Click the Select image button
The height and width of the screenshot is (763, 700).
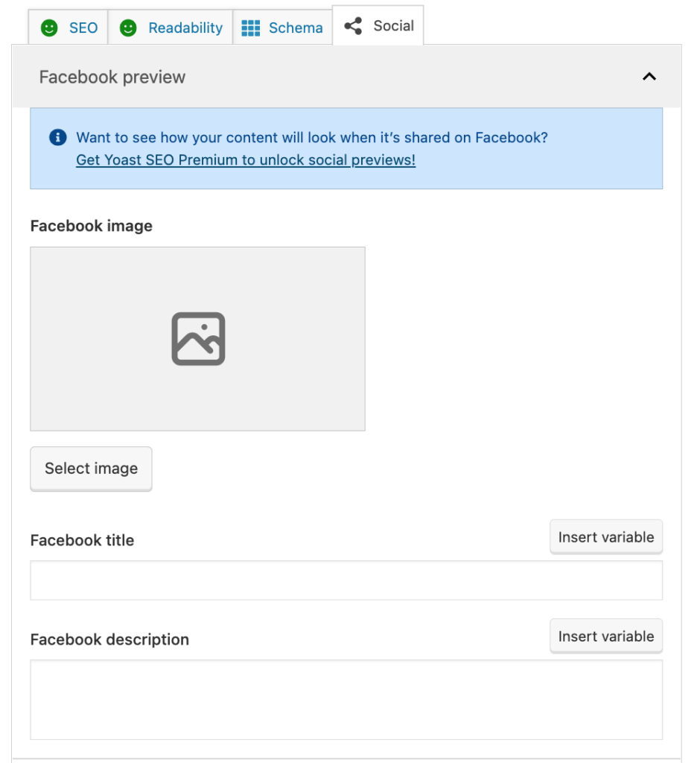pyautogui.click(x=91, y=469)
